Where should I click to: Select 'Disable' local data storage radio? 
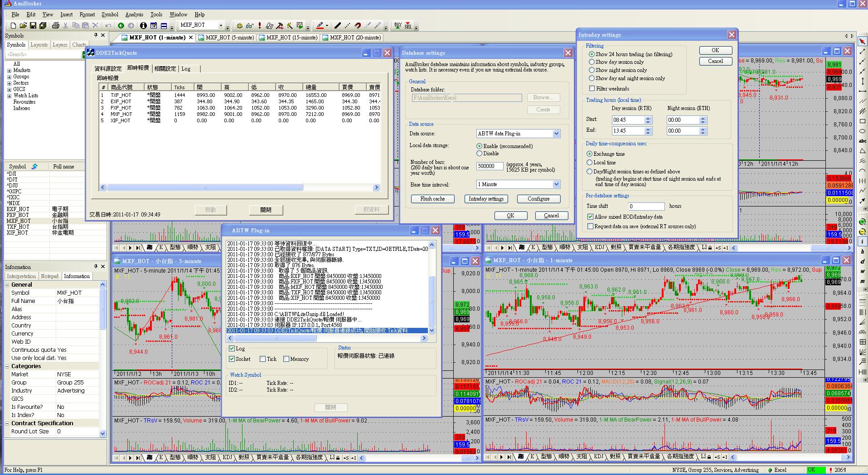(x=479, y=154)
